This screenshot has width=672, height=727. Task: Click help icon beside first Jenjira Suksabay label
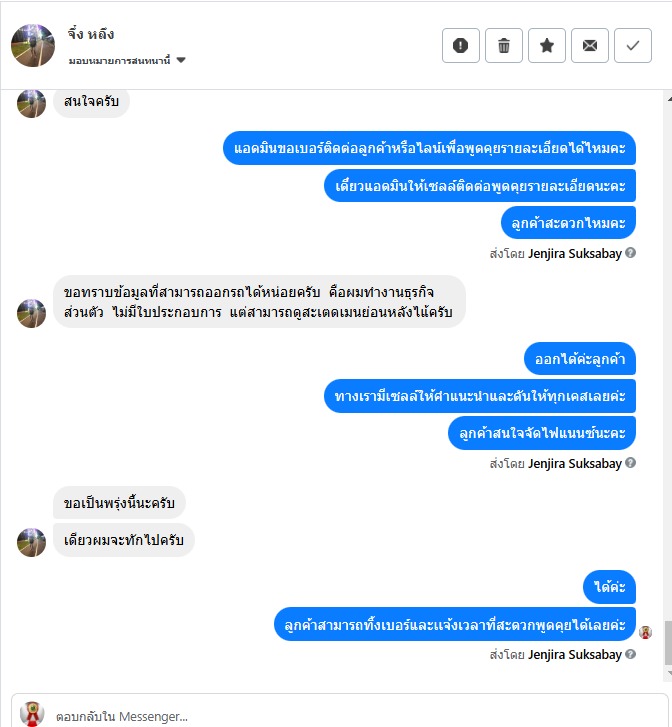[630, 253]
